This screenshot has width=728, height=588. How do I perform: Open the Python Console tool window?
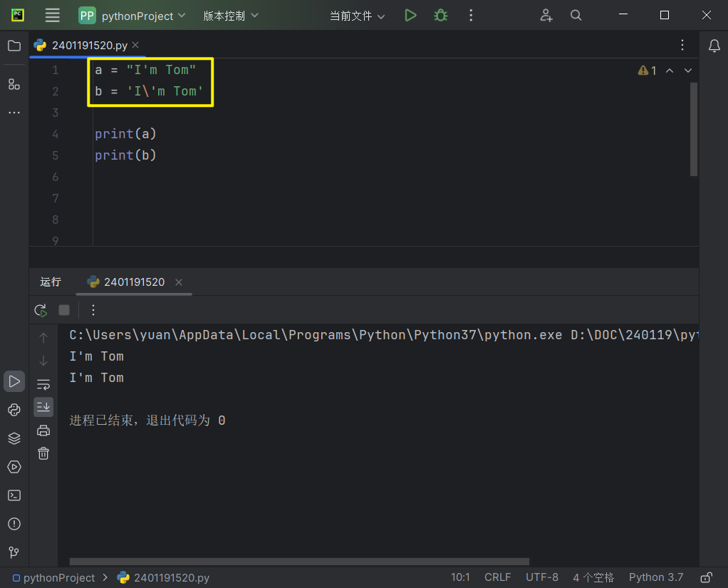tap(14, 410)
